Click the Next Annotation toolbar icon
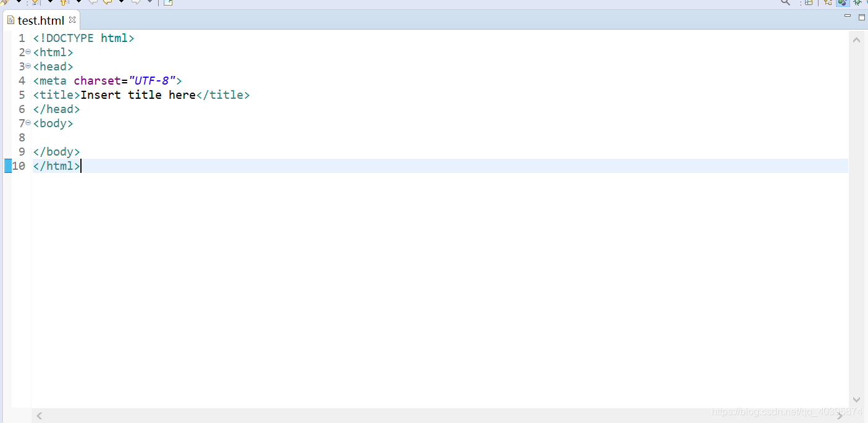This screenshot has height=423, width=868. tap(36, 2)
